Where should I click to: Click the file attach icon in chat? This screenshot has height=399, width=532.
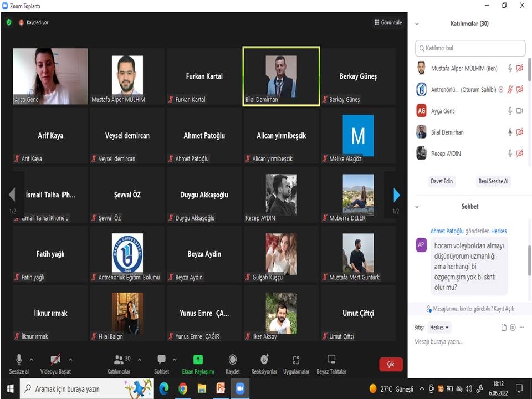pyautogui.click(x=504, y=328)
